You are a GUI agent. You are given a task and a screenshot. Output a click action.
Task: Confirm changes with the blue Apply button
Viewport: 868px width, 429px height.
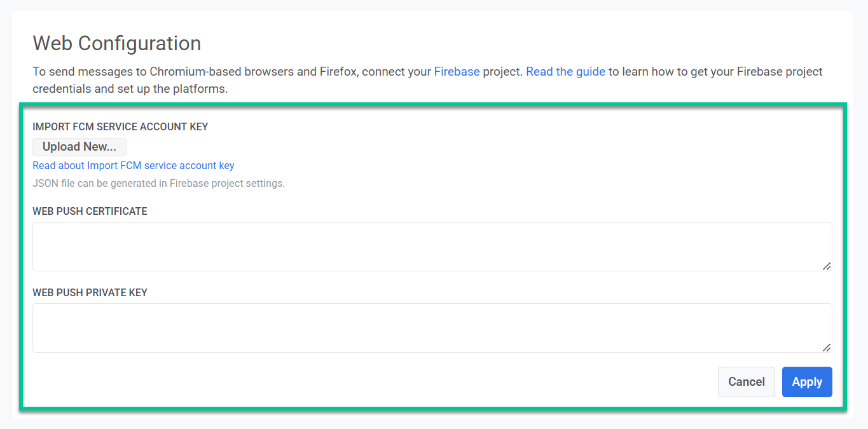806,381
